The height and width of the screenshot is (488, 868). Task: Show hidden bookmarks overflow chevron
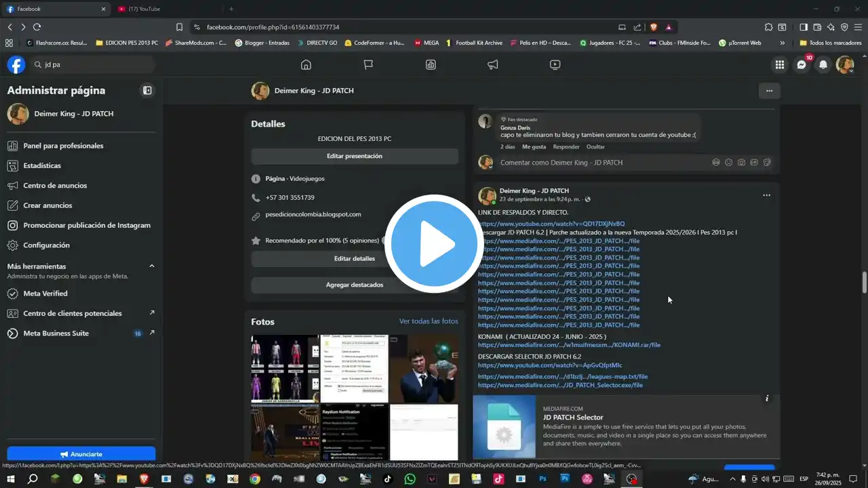pyautogui.click(x=783, y=43)
